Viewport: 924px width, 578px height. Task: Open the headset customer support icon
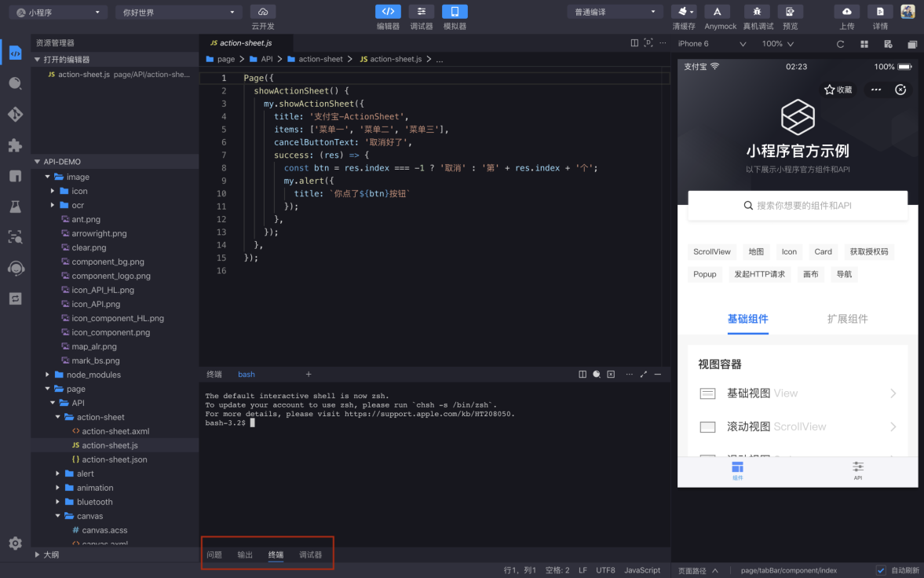[x=16, y=269]
